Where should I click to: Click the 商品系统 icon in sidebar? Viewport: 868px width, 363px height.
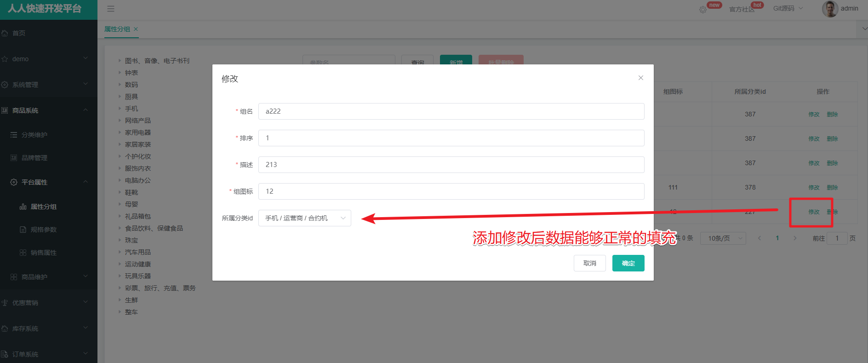[5, 110]
